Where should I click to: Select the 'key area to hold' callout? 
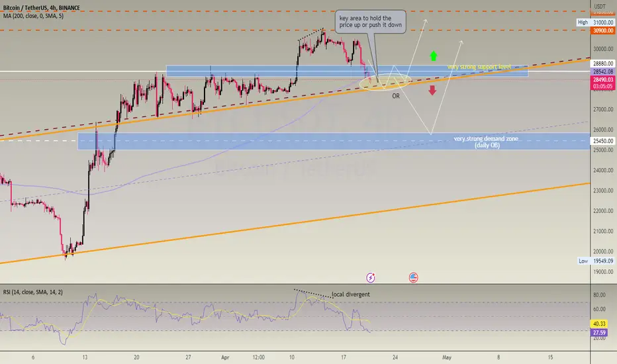pyautogui.click(x=370, y=22)
